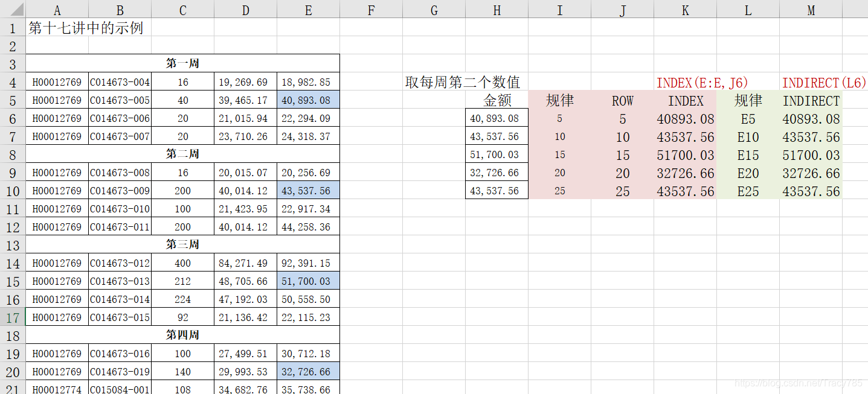Select 32,726.66 in the 金额 column
The width and height of the screenshot is (868, 394).
coord(497,173)
